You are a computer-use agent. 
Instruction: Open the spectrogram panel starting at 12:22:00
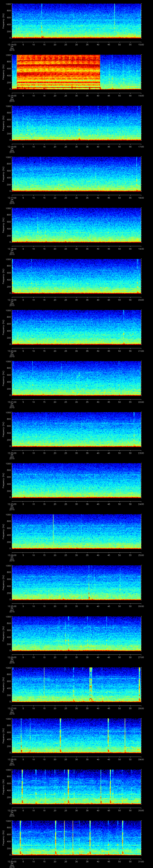77,429
